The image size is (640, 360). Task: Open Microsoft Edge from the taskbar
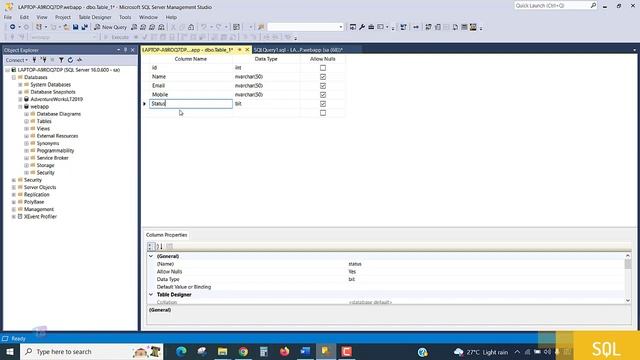point(181,351)
